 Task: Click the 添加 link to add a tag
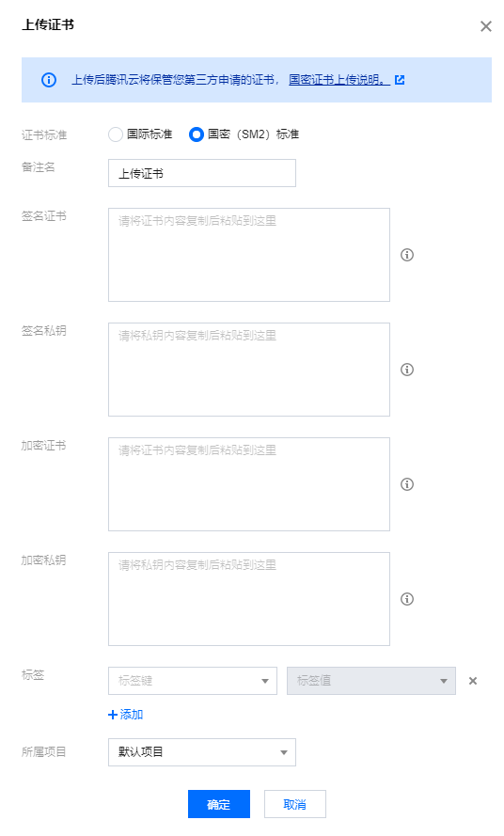tap(125, 715)
